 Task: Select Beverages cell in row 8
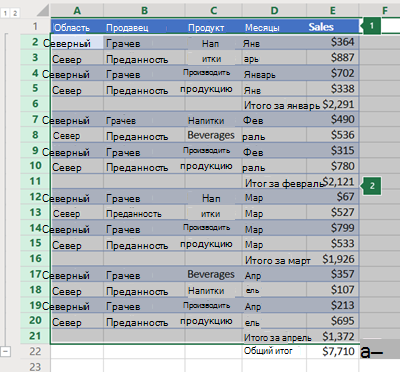point(214,135)
